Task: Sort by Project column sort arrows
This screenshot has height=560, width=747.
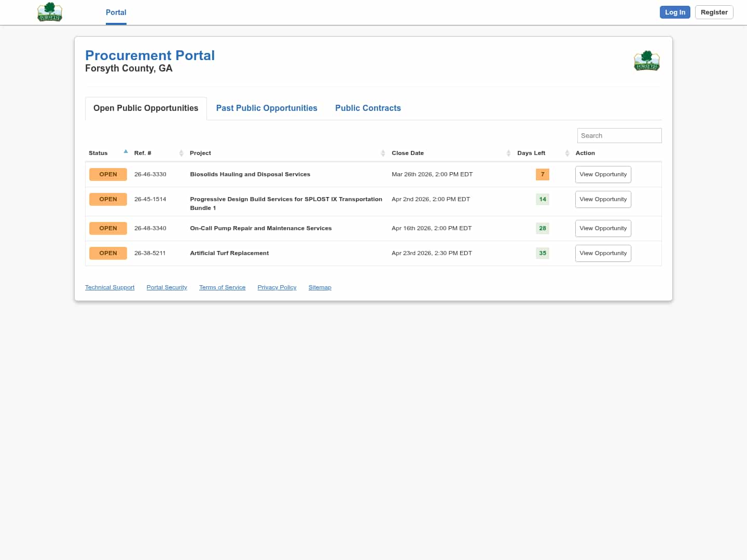Action: click(x=383, y=153)
